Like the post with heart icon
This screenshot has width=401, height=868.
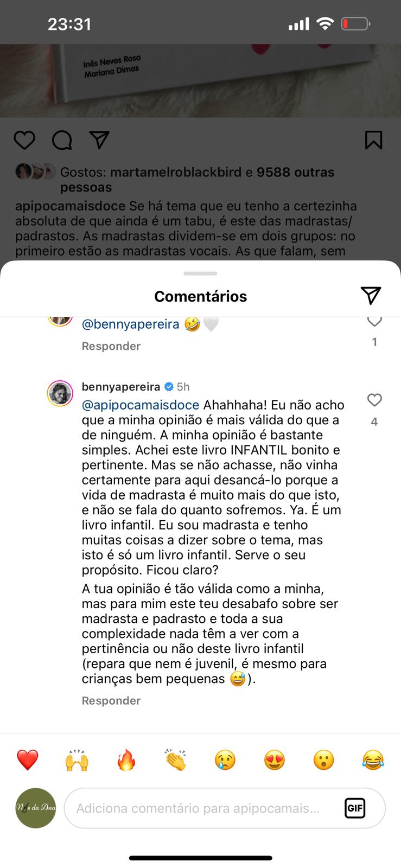tap(24, 140)
